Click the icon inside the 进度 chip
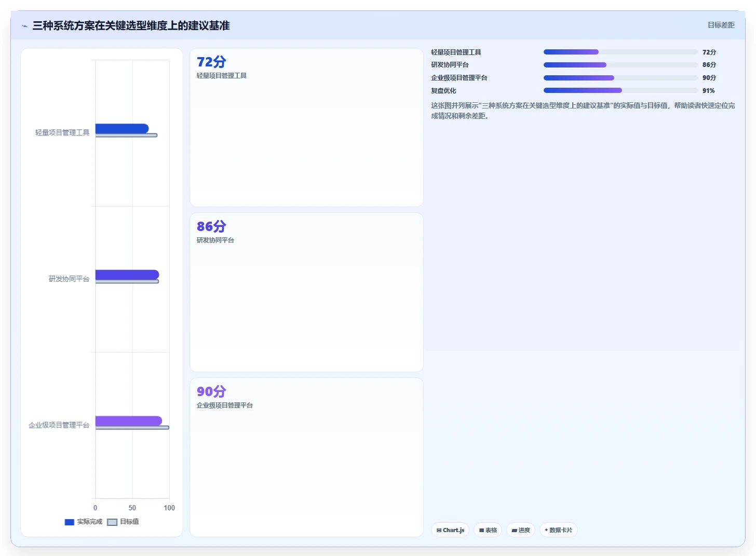Screen dimensions: 756x556 pos(514,530)
